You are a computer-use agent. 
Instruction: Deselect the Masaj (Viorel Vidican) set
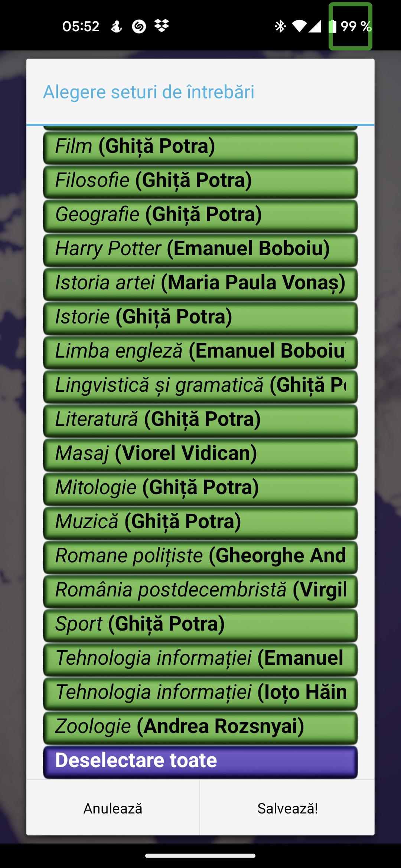pyautogui.click(x=200, y=454)
